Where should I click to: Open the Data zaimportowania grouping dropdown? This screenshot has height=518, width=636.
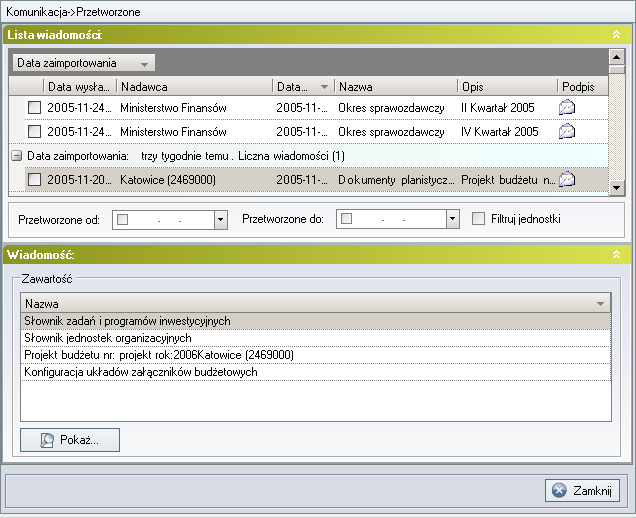coord(84,63)
